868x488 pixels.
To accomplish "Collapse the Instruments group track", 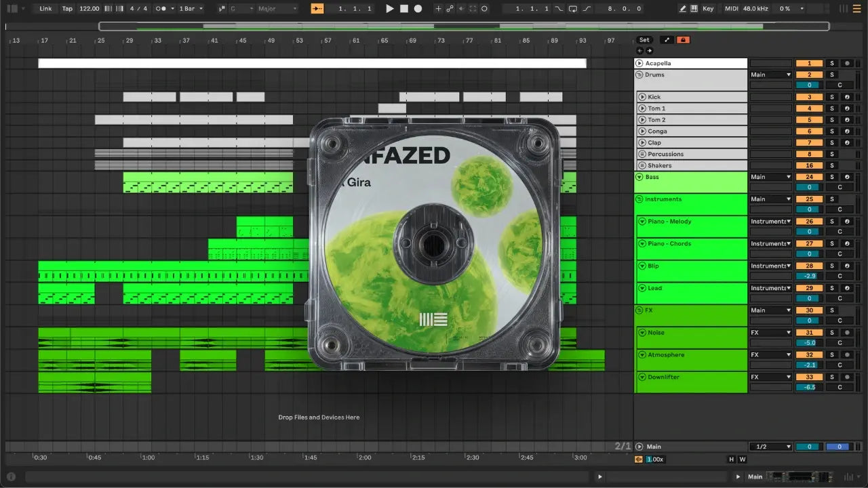I will 639,199.
